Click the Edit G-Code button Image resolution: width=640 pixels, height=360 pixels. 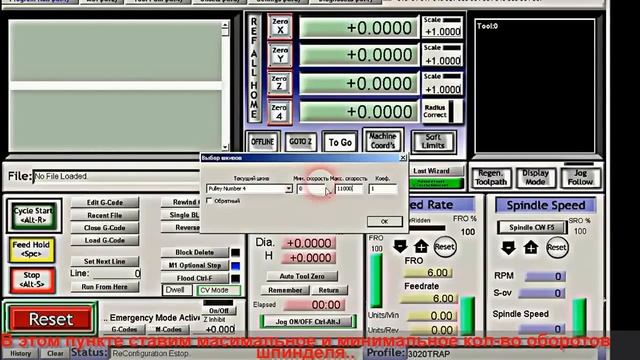104,202
